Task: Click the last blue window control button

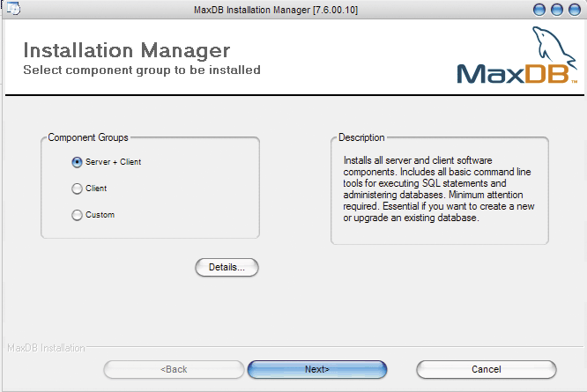Action: 575,10
